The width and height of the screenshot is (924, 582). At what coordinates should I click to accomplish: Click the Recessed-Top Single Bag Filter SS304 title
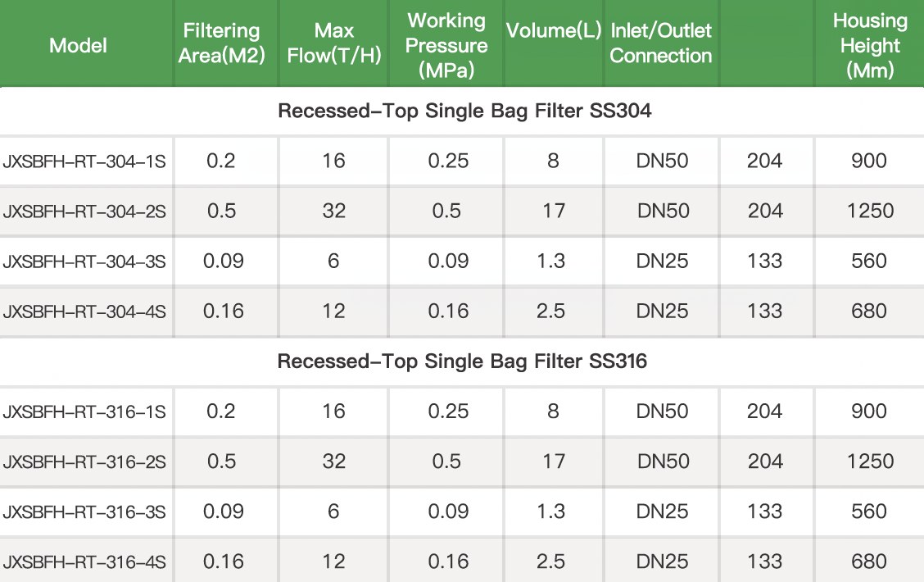pyautogui.click(x=464, y=111)
